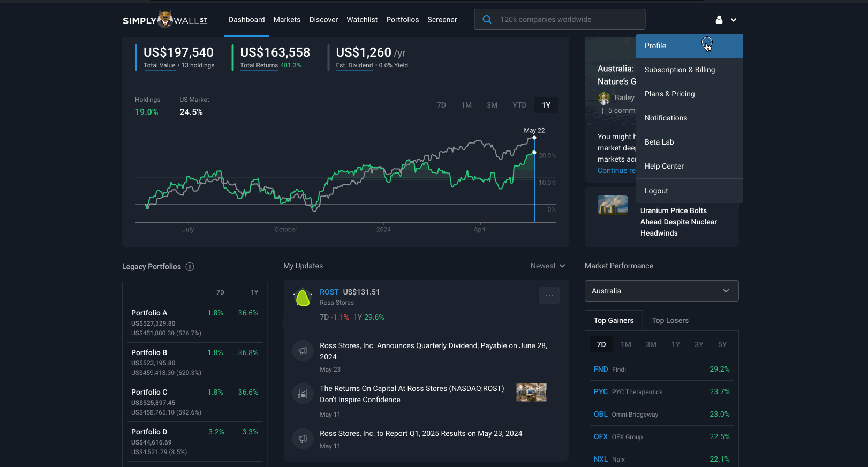Open the Discover page
This screenshot has width=868, height=467.
(323, 20)
